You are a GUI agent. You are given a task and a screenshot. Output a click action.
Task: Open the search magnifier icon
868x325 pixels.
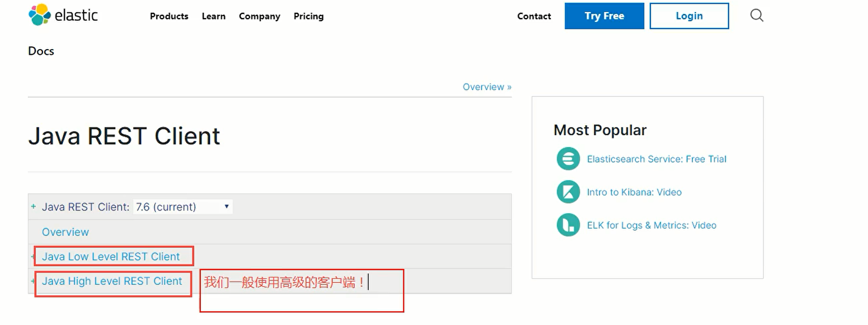pyautogui.click(x=756, y=15)
